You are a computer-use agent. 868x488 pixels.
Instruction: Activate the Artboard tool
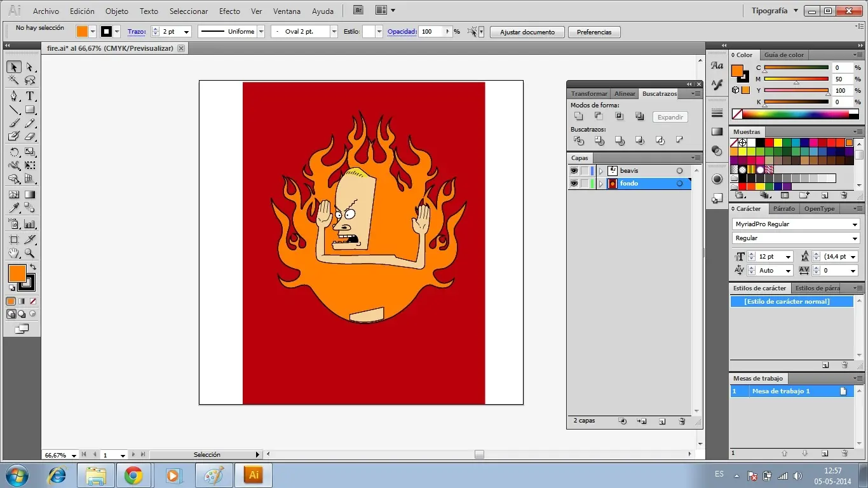coord(13,240)
